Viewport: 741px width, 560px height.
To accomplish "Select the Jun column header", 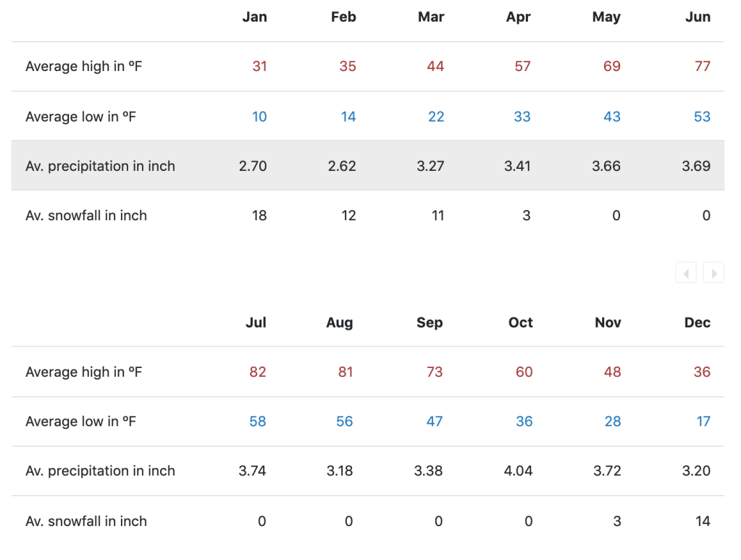I will click(698, 17).
